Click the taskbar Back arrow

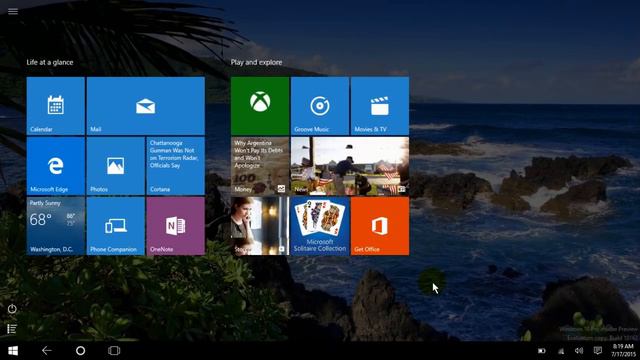[47, 351]
